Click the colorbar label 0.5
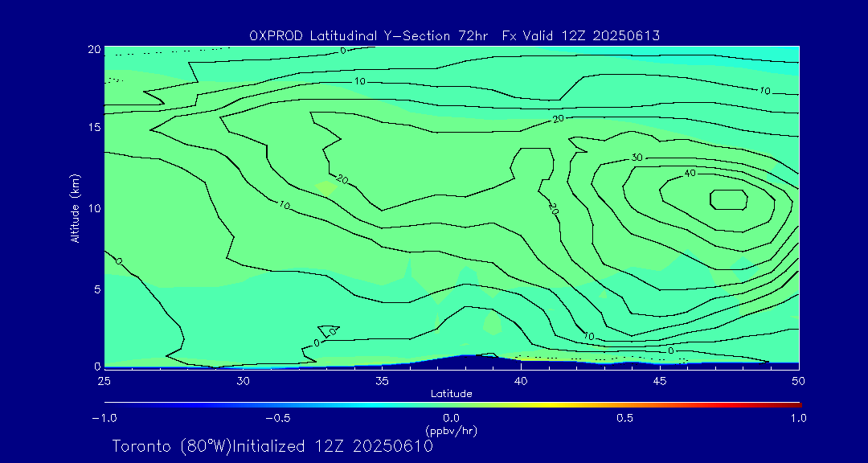 click(x=625, y=418)
